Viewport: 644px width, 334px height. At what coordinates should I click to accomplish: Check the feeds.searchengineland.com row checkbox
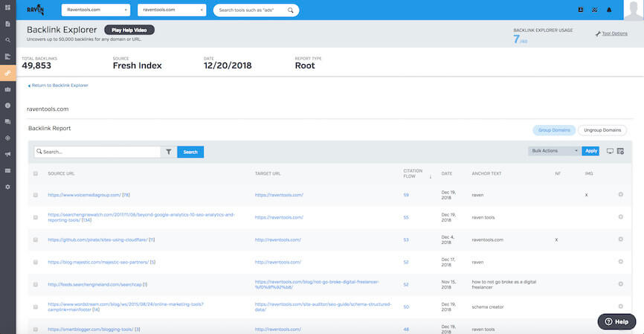coord(36,284)
